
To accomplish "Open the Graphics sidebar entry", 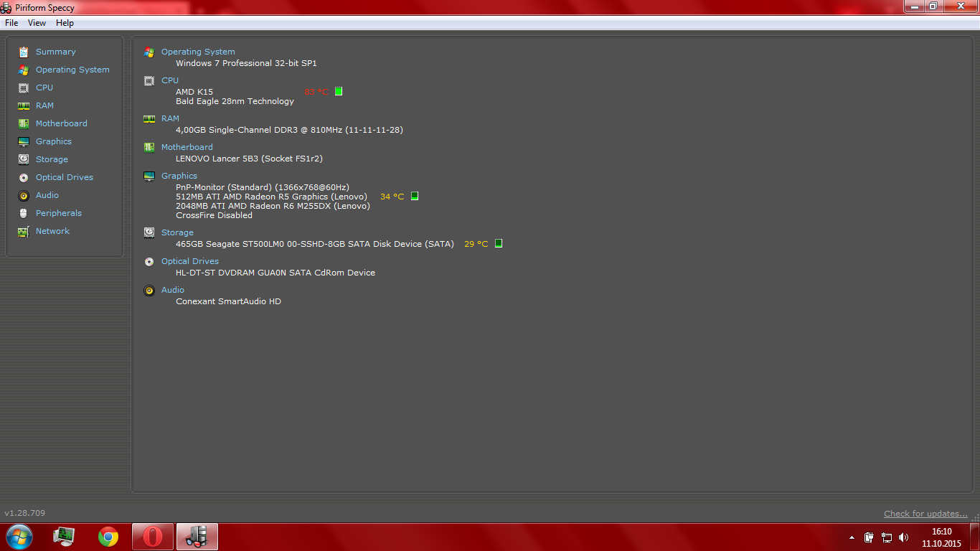I will point(54,141).
